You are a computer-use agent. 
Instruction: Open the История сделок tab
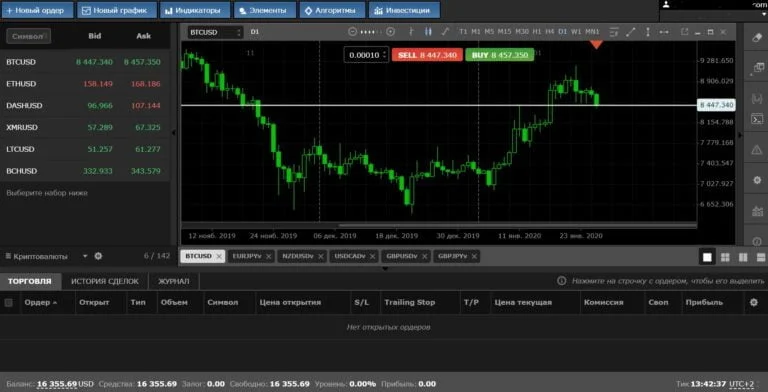(x=105, y=281)
